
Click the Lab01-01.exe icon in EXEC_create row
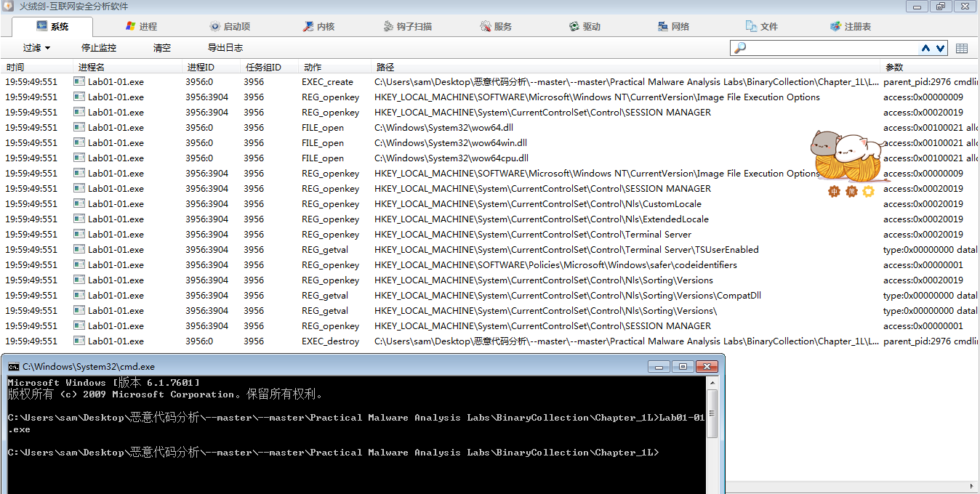[79, 81]
